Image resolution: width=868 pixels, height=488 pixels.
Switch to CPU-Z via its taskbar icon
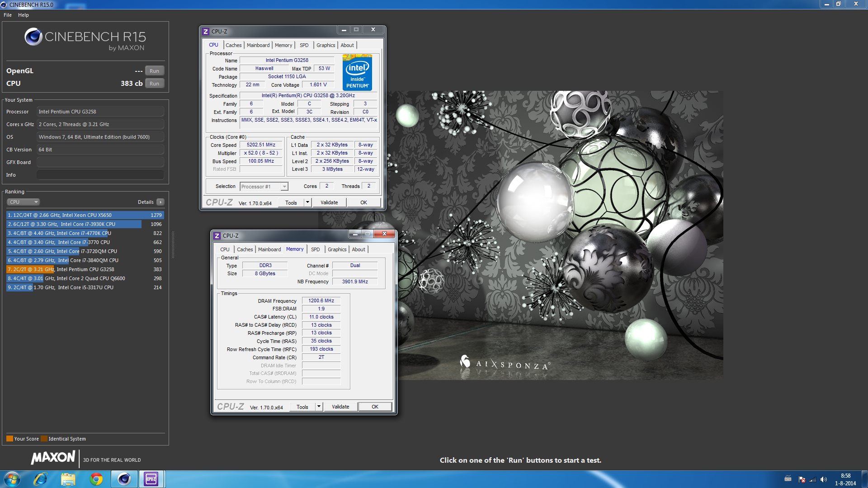151,479
